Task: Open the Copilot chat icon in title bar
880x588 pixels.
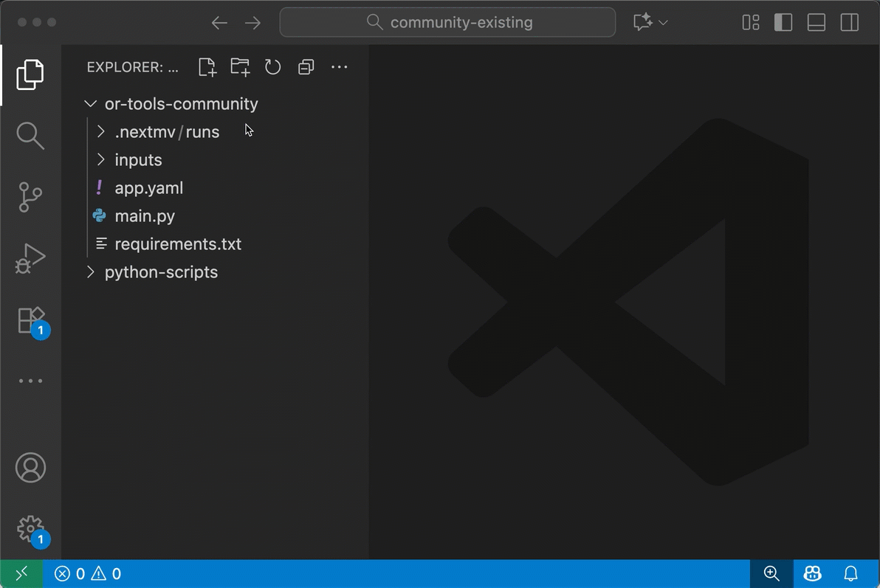Action: click(x=642, y=22)
